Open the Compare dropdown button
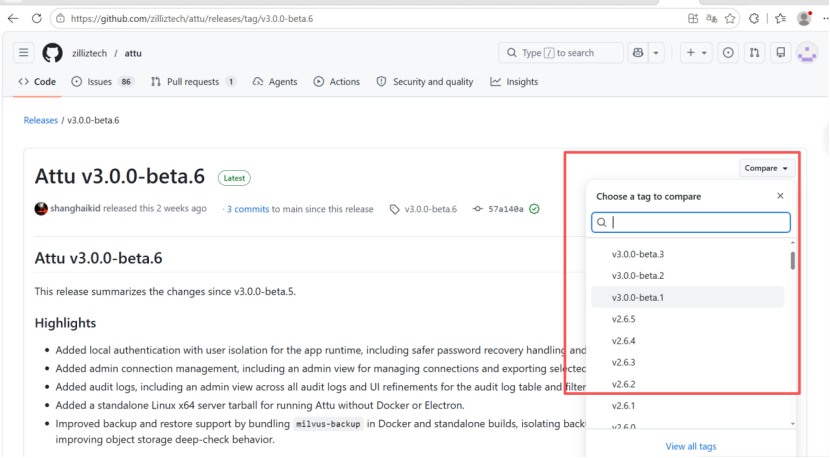The height and width of the screenshot is (458, 830). tap(766, 168)
